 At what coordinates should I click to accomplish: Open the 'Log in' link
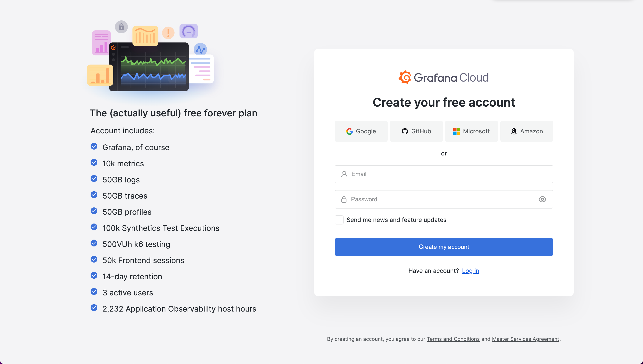pyautogui.click(x=470, y=271)
